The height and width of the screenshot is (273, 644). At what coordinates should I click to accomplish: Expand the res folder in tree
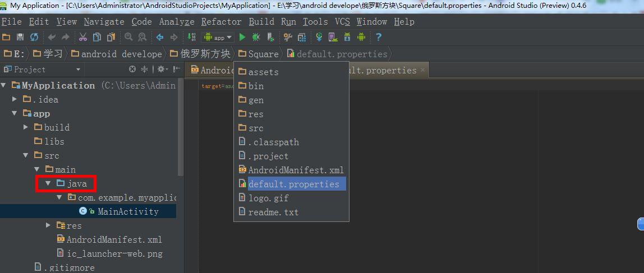coord(48,225)
